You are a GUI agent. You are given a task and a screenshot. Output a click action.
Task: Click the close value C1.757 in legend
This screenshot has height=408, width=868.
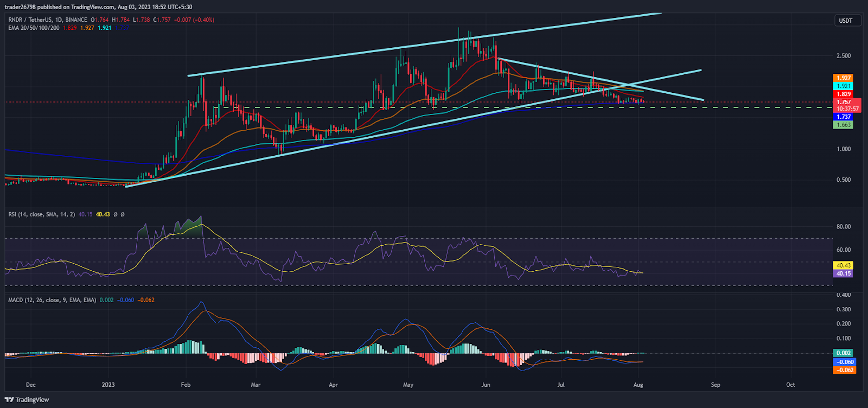point(162,20)
